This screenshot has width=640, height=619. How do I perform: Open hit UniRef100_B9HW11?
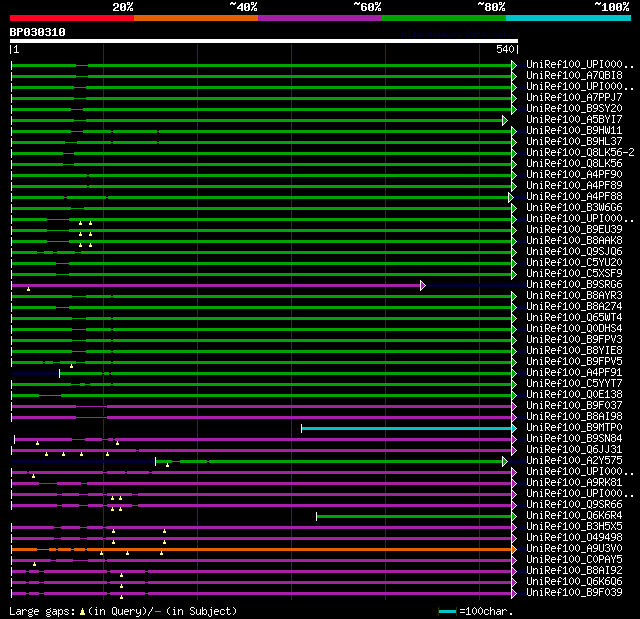point(574,131)
